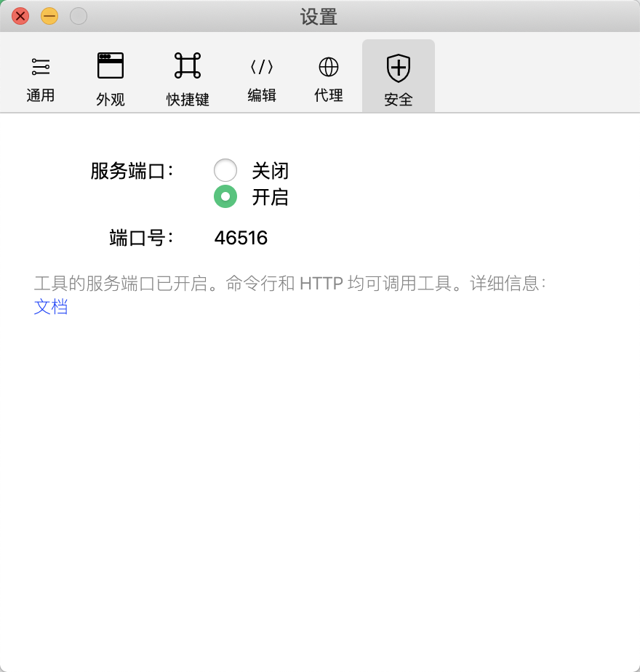The width and height of the screenshot is (640, 672).
Task: Select the 开启 radio button
Action: click(225, 196)
